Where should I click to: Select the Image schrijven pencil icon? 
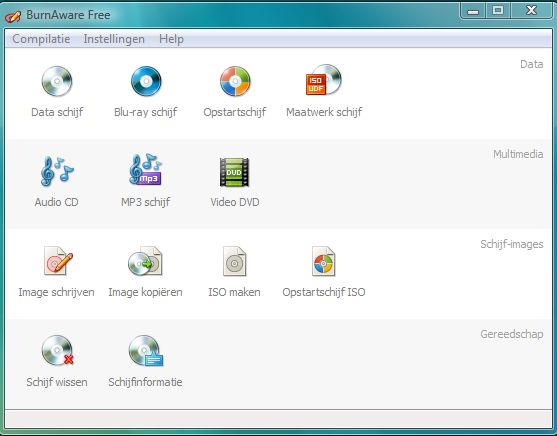point(58,261)
